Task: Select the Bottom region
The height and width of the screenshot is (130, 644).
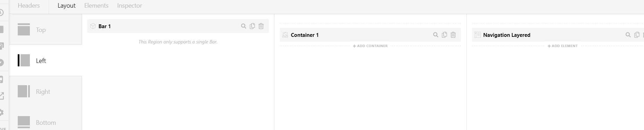Action: (46, 122)
